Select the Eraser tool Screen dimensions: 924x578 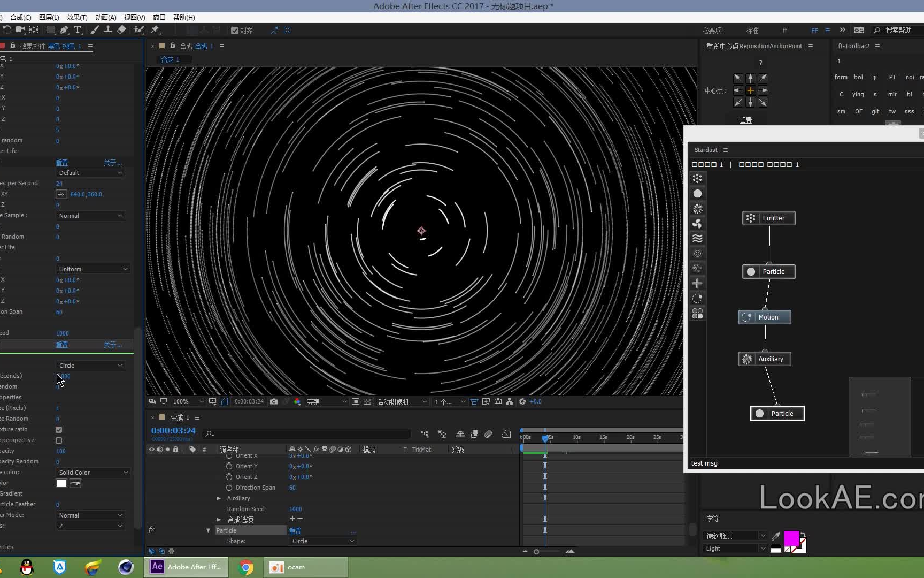pyautogui.click(x=122, y=30)
